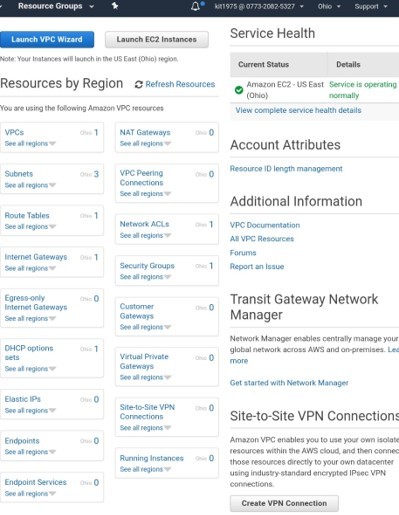Click the pin star icon in header
This screenshot has height=515, width=399.
(115, 6)
